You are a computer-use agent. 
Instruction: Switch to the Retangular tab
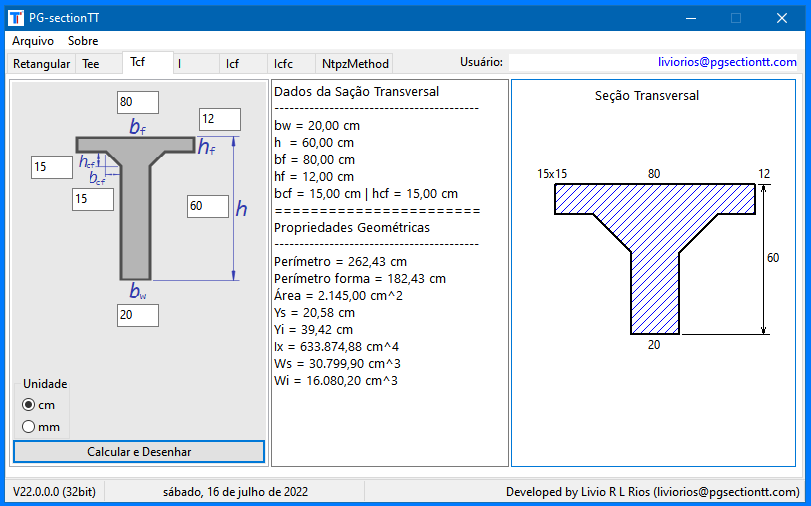pyautogui.click(x=41, y=64)
